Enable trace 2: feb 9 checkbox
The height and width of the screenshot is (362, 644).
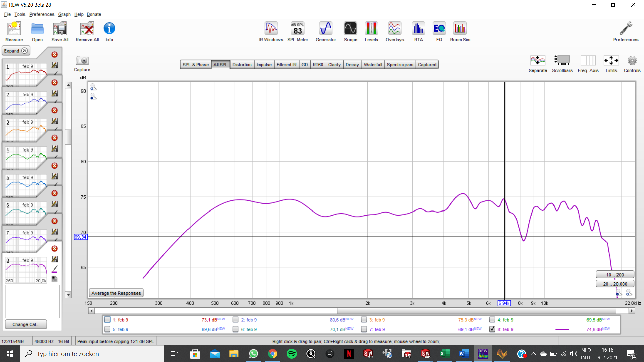point(235,319)
